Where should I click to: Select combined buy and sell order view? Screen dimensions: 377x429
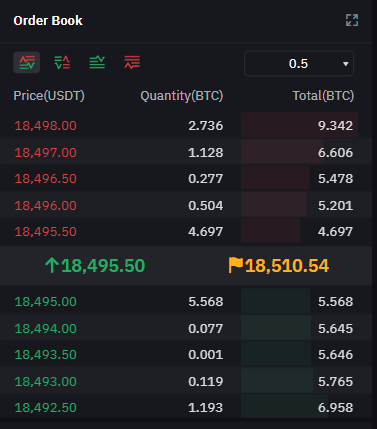click(x=27, y=62)
